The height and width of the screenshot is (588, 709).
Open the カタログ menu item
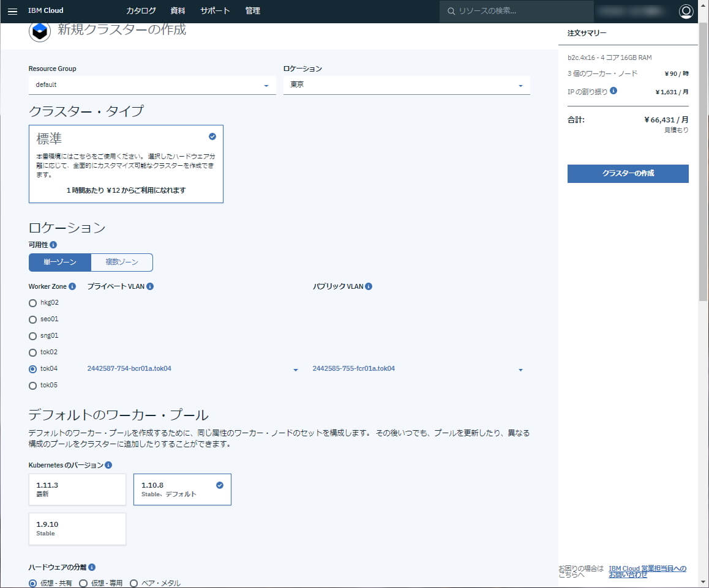pos(141,11)
